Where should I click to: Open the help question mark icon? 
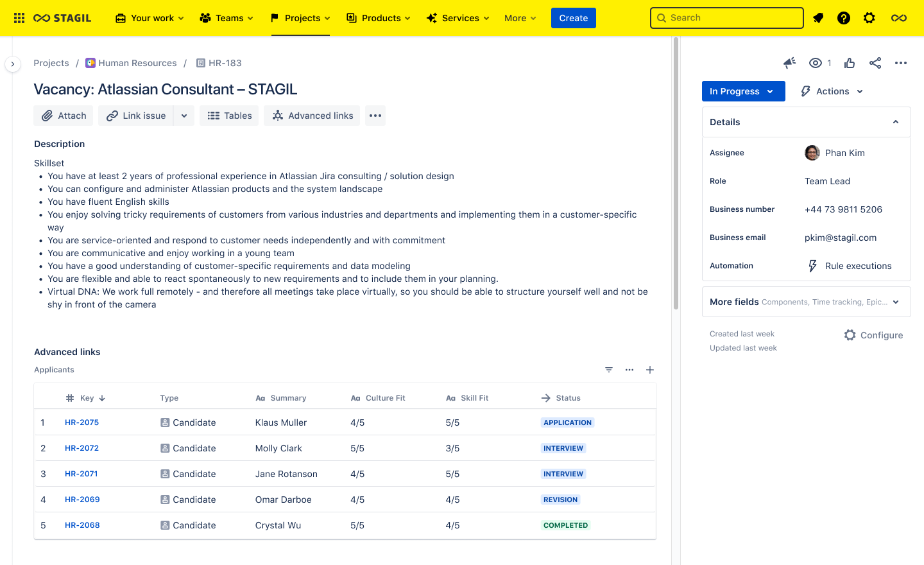point(844,18)
